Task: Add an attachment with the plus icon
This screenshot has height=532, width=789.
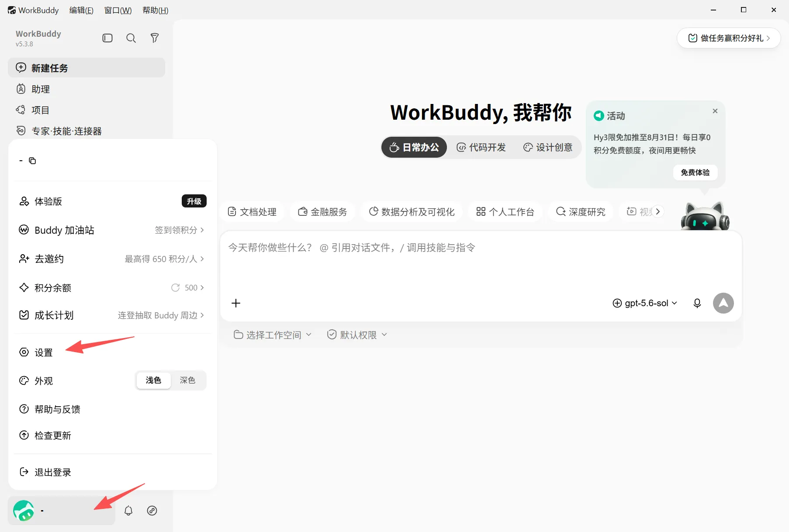Action: (236, 303)
